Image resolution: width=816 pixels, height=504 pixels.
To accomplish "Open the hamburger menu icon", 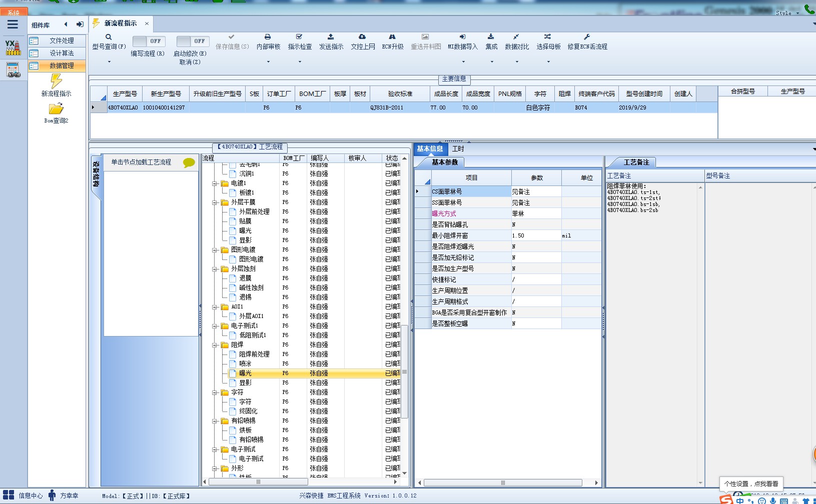I will [13, 24].
